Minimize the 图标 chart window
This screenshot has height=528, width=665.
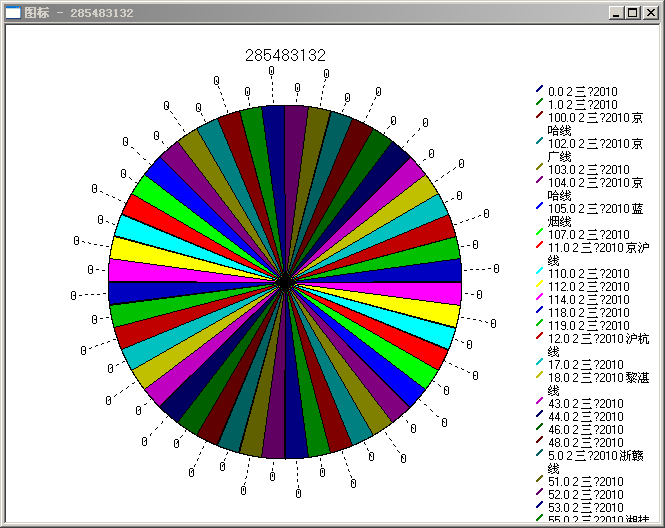(x=616, y=13)
